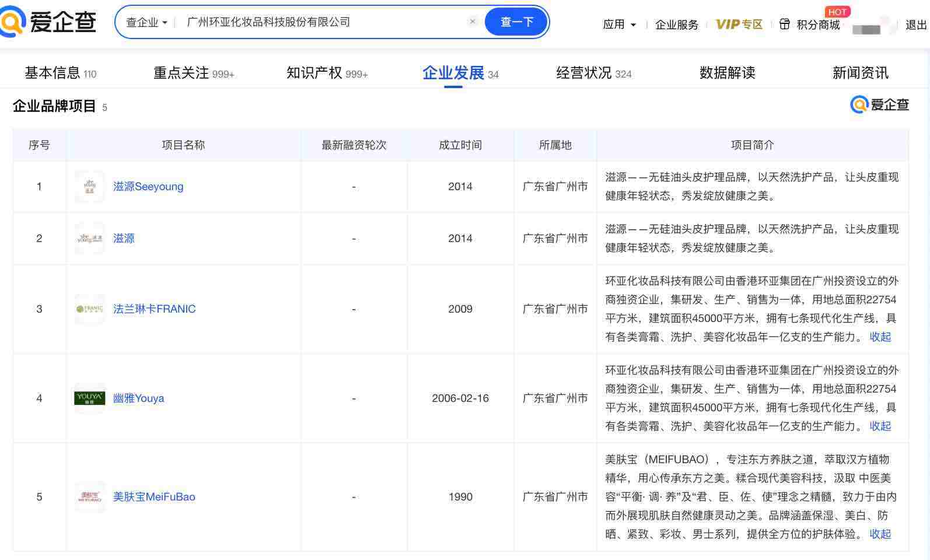Image resolution: width=930 pixels, height=560 pixels.
Task: Click the 查一下 search button
Action: point(516,22)
